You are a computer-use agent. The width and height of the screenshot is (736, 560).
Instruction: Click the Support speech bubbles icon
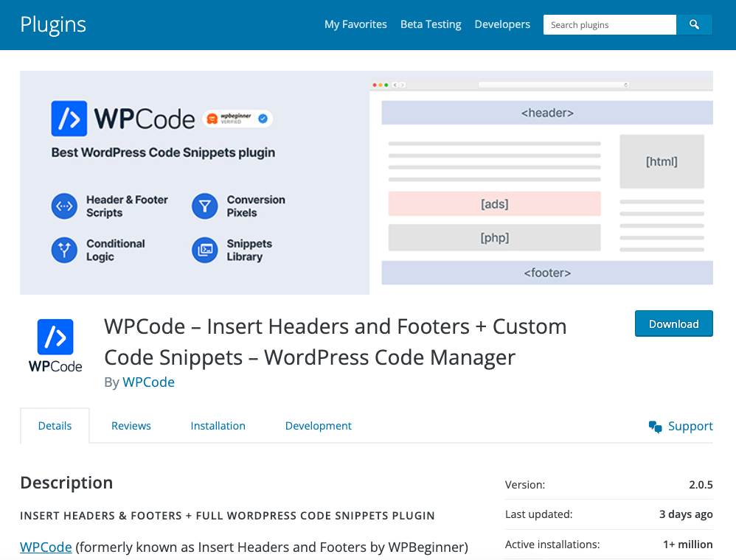pyautogui.click(x=655, y=427)
